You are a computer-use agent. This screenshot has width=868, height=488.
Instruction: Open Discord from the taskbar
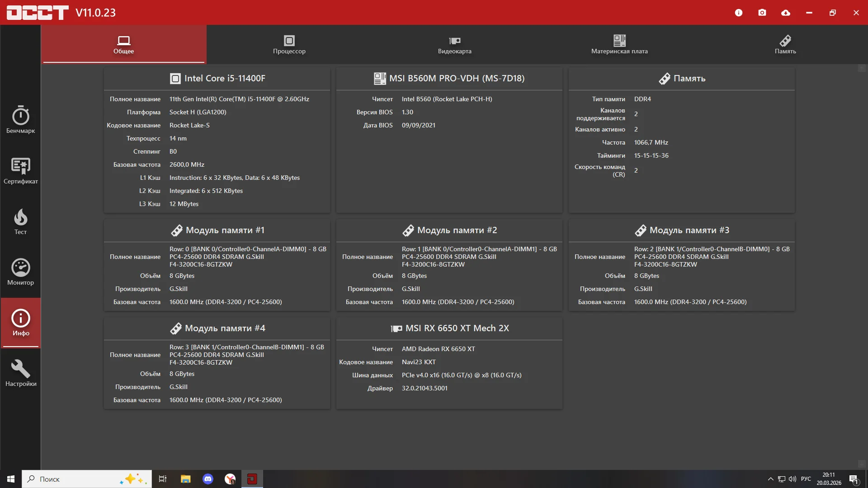tap(208, 479)
